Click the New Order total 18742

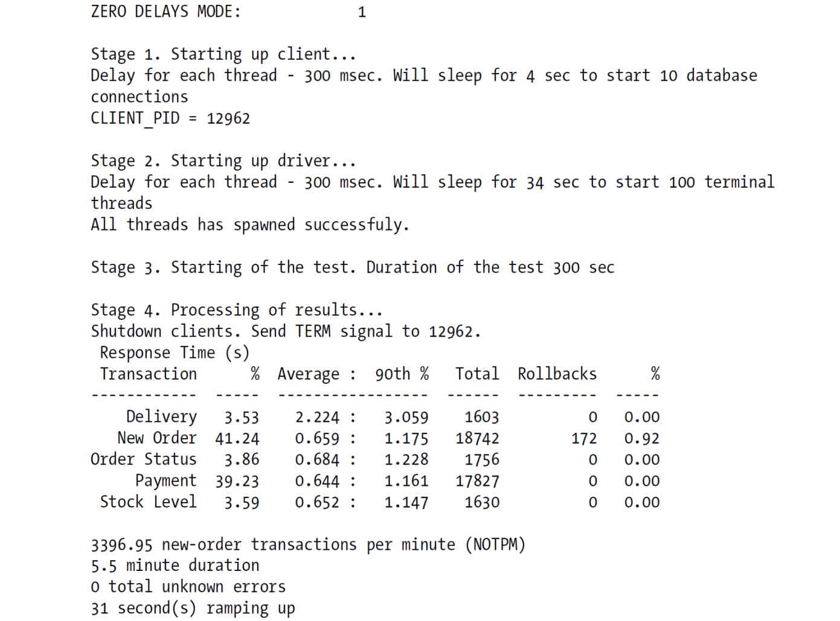[x=478, y=439]
